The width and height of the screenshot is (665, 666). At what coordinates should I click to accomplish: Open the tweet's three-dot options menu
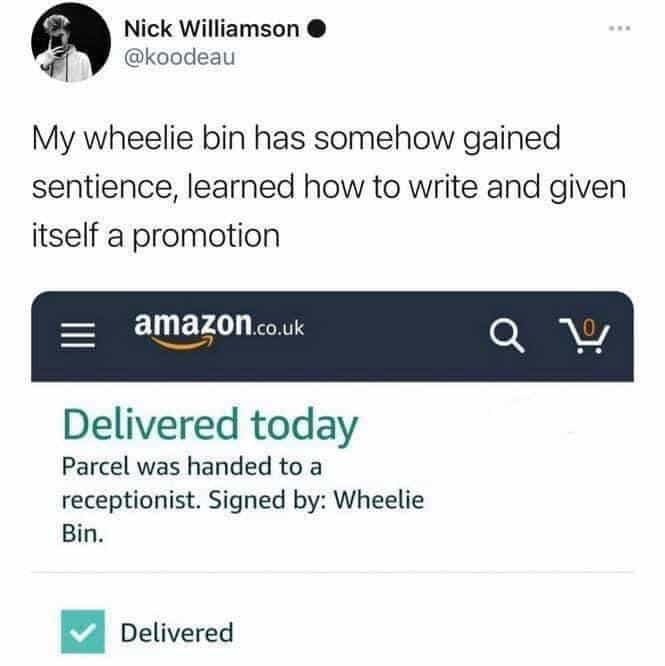pos(620,29)
